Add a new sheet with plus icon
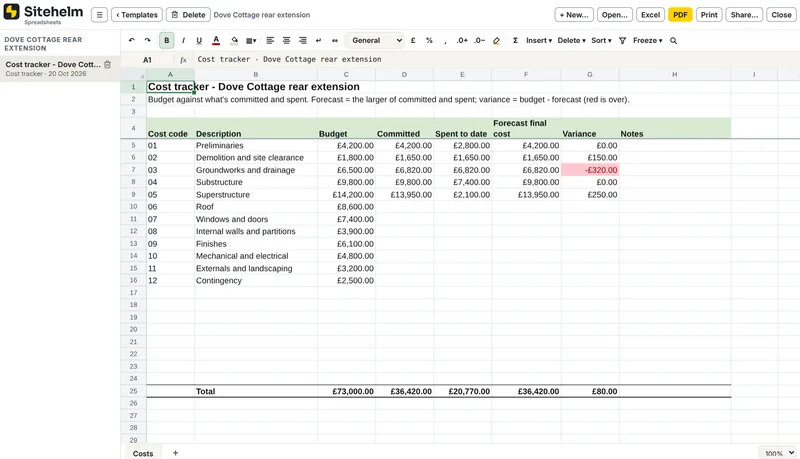 coord(176,453)
